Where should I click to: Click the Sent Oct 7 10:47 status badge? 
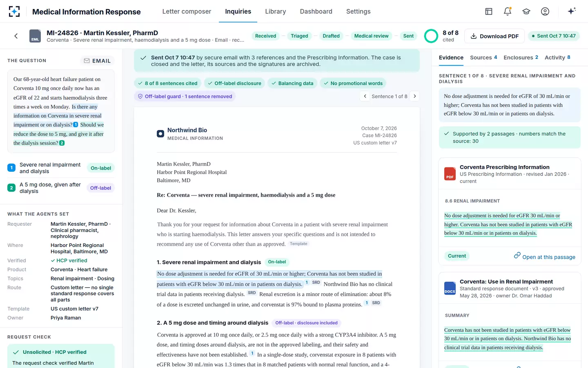point(553,36)
